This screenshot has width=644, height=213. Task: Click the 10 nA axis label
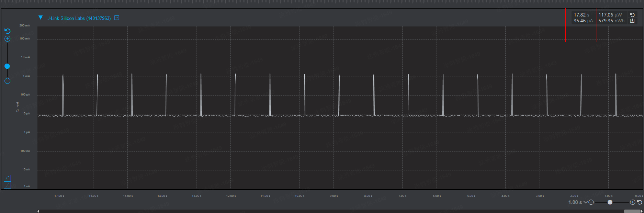(x=26, y=169)
